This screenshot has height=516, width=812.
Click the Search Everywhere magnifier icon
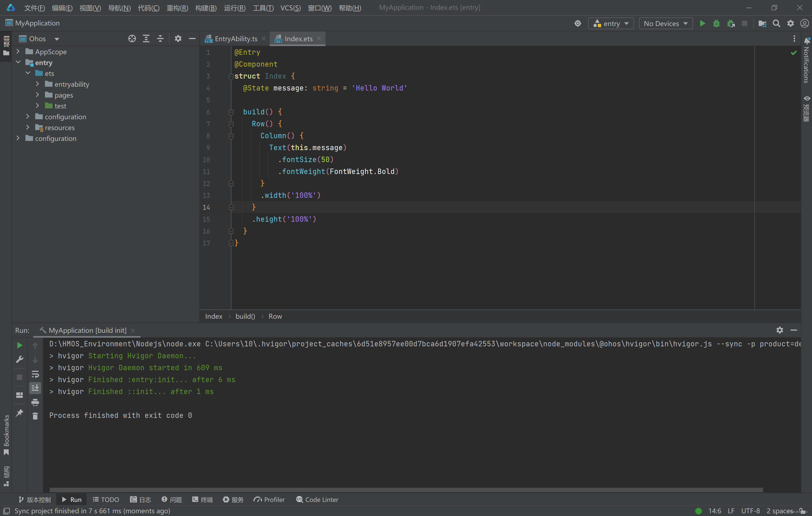776,23
